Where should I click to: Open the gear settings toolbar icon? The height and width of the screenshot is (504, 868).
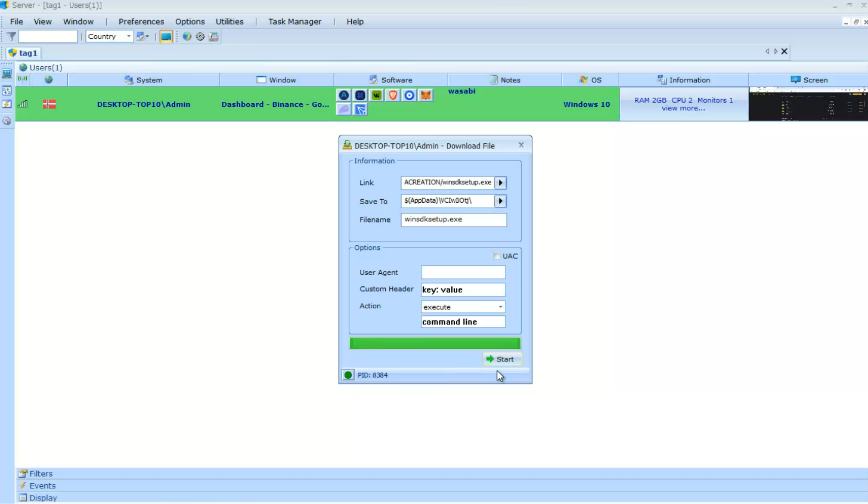200,36
